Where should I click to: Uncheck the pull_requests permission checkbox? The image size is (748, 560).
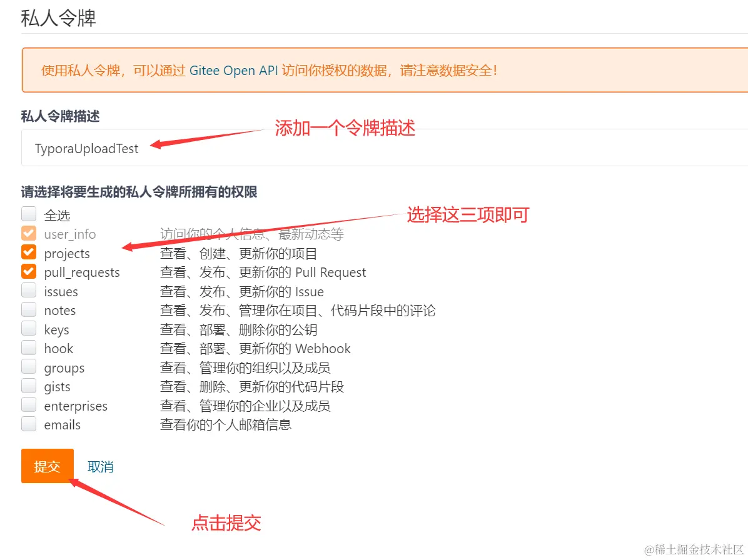pos(29,271)
